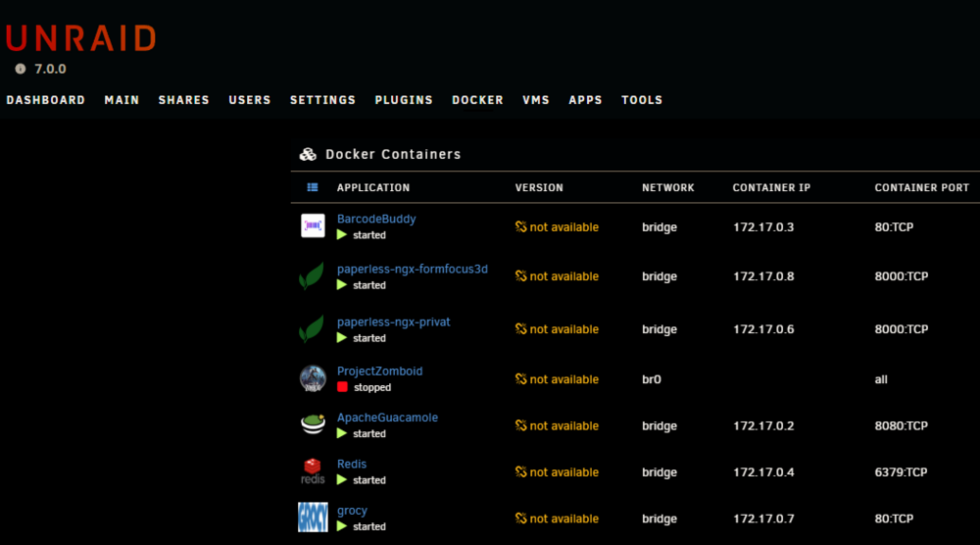The image size is (980, 545).
Task: Open the Plugins page
Action: tap(404, 100)
